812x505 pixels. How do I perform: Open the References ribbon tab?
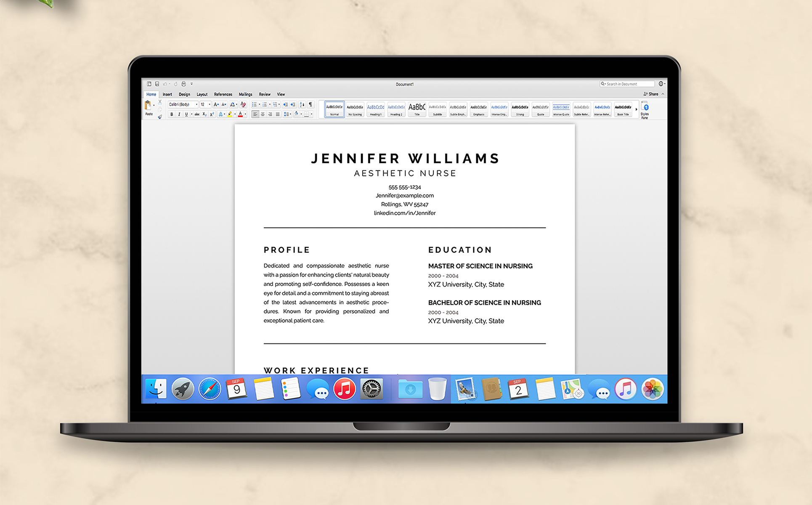click(223, 94)
